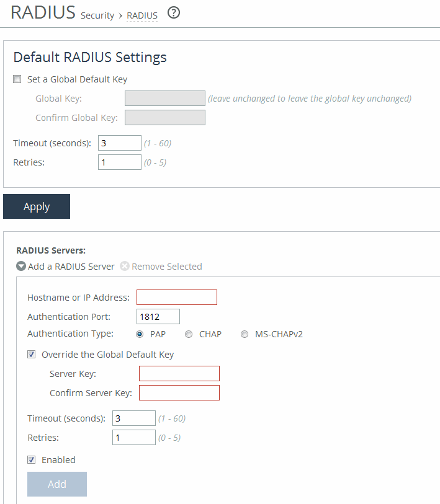Select CHAP authentication type
Viewport: 440px width, 504px height.
(189, 334)
